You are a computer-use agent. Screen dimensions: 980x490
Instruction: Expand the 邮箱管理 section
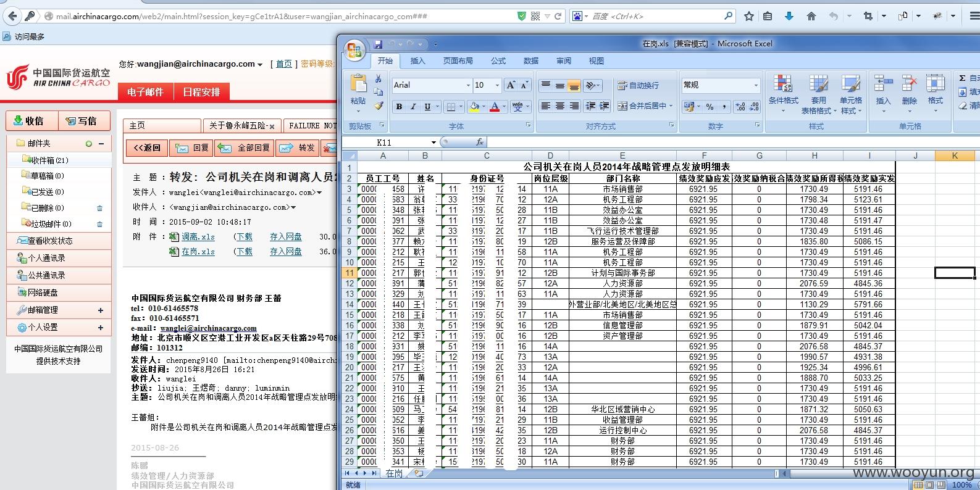[100, 310]
